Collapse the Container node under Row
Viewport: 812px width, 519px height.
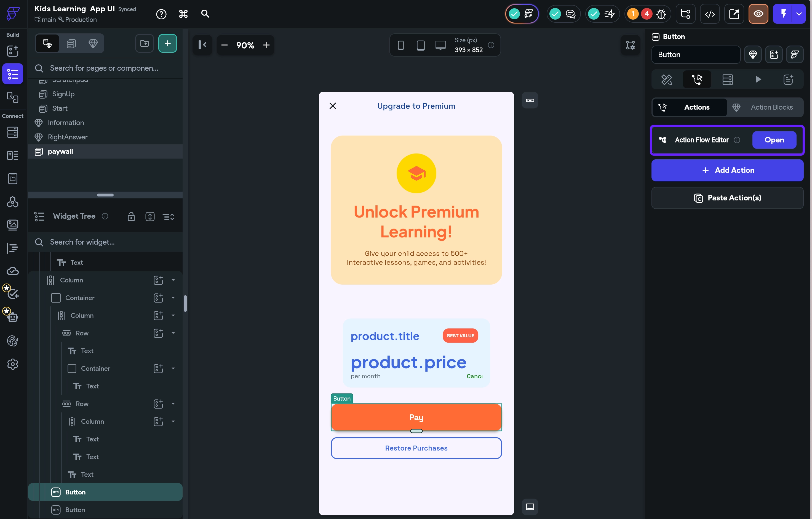(173, 369)
